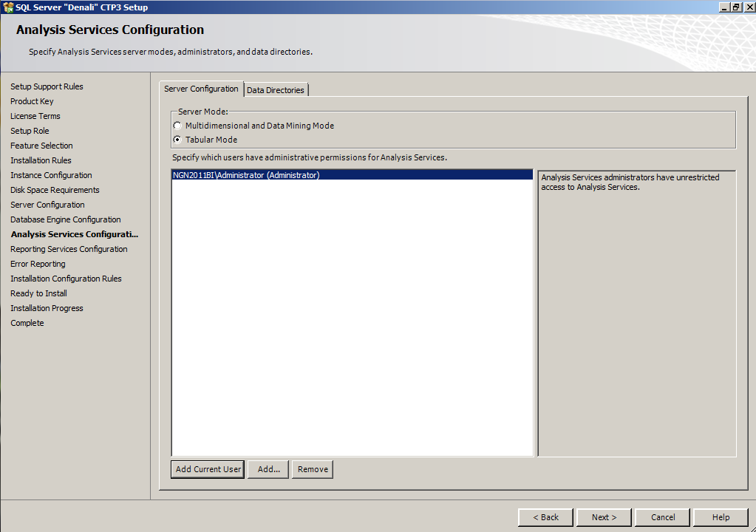The height and width of the screenshot is (532, 756).
Task: Cancel the SQL Server setup
Action: [x=662, y=517]
